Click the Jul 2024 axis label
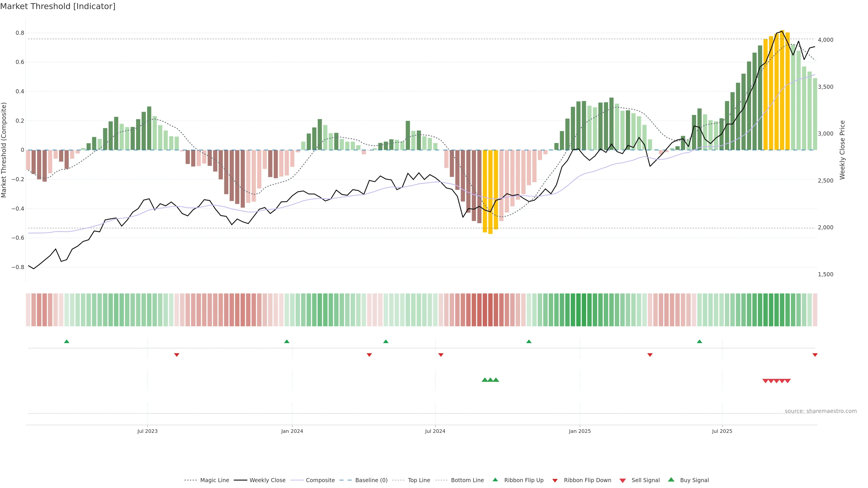 click(x=435, y=431)
